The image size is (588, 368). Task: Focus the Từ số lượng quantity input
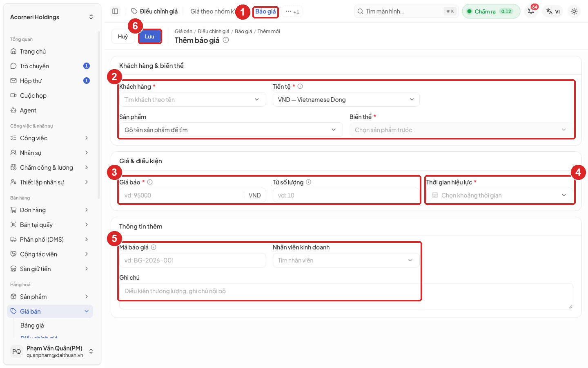point(346,195)
